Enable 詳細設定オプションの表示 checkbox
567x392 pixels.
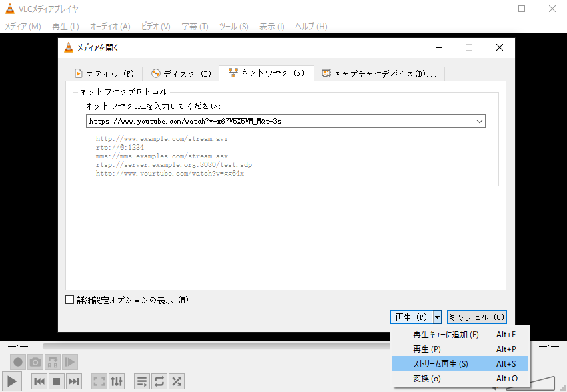(70, 300)
